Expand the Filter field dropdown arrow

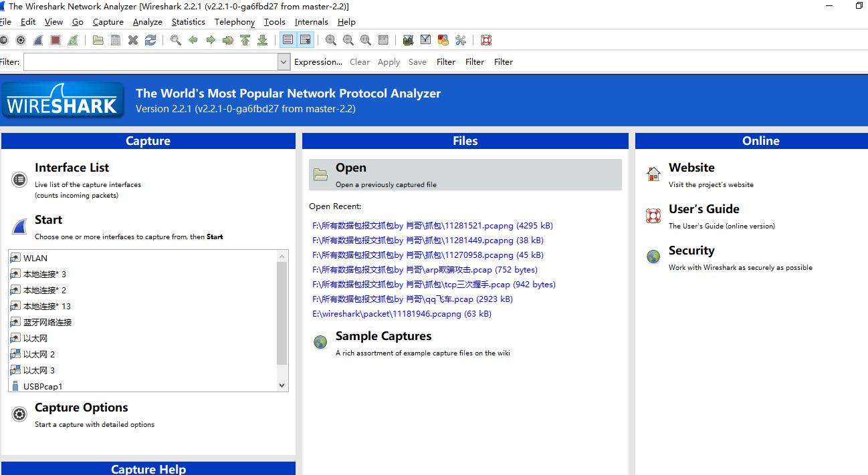click(284, 62)
